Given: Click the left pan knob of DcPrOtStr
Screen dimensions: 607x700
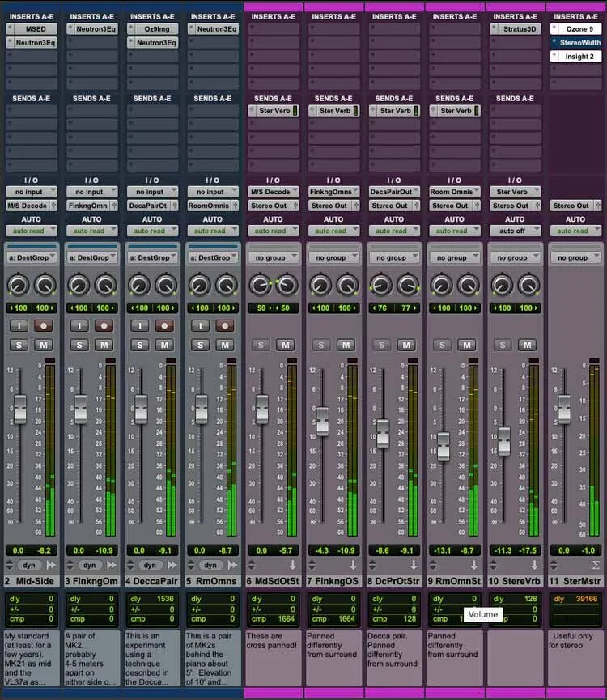Looking at the screenshot, I should click(x=380, y=286).
